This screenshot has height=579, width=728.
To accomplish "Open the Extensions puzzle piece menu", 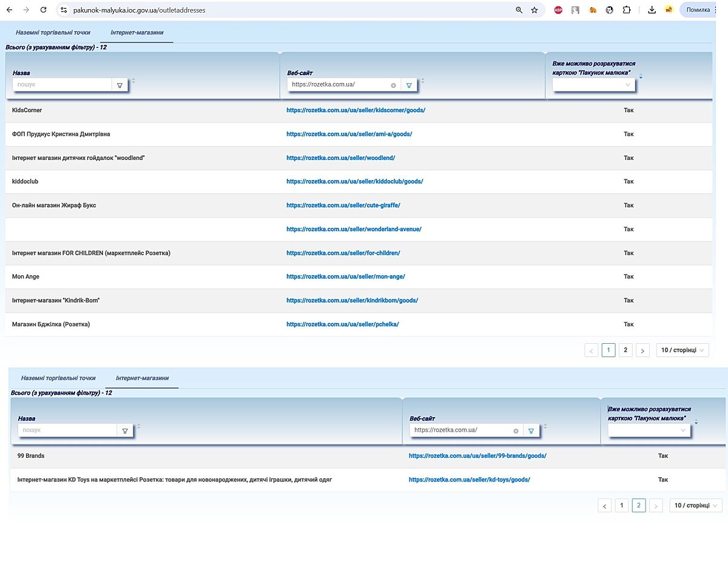I will (x=627, y=10).
